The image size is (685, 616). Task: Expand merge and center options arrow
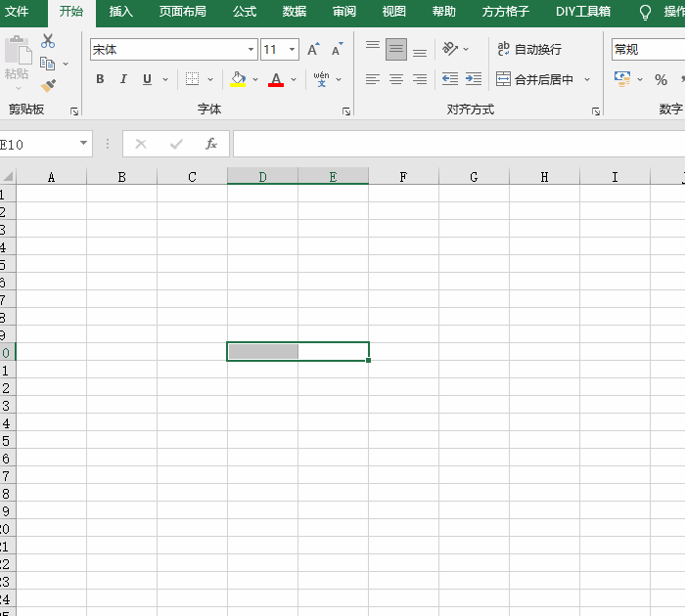click(587, 79)
